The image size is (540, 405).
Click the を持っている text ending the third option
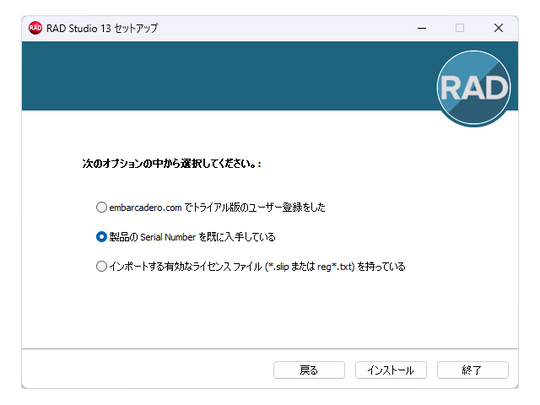pyautogui.click(x=381, y=267)
